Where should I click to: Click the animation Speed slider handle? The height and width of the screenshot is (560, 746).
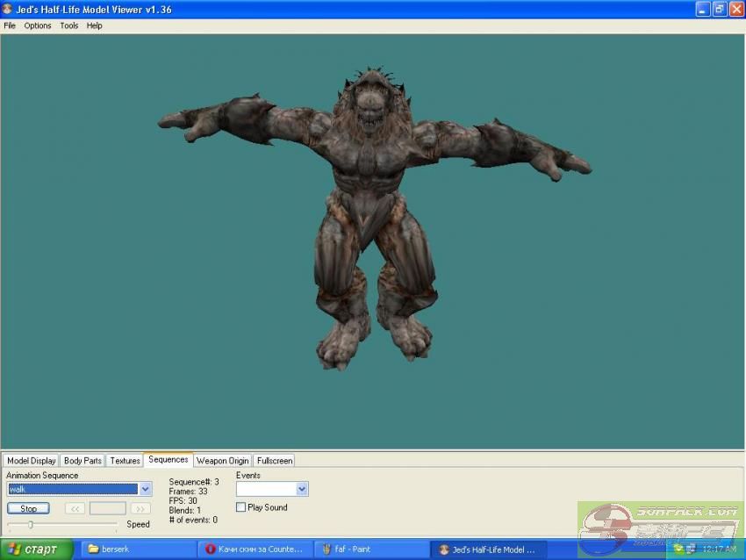[x=31, y=525]
